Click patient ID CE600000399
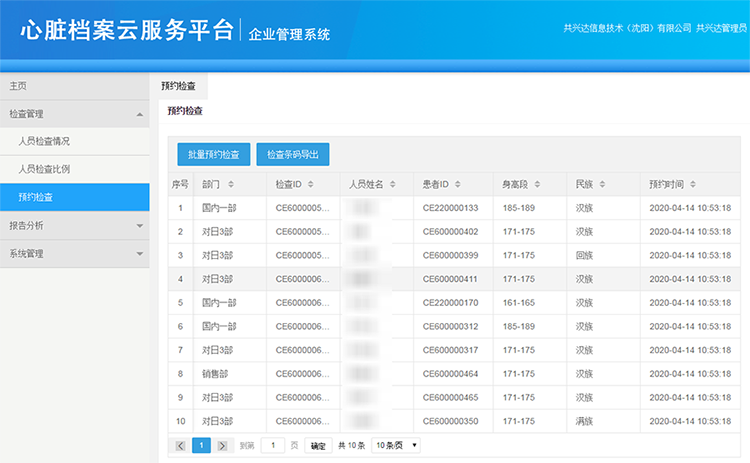This screenshot has width=750, height=463. (450, 255)
